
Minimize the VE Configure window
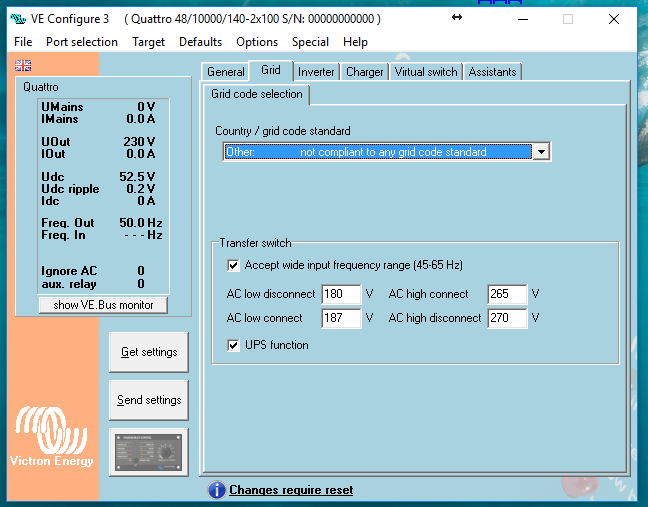point(523,19)
